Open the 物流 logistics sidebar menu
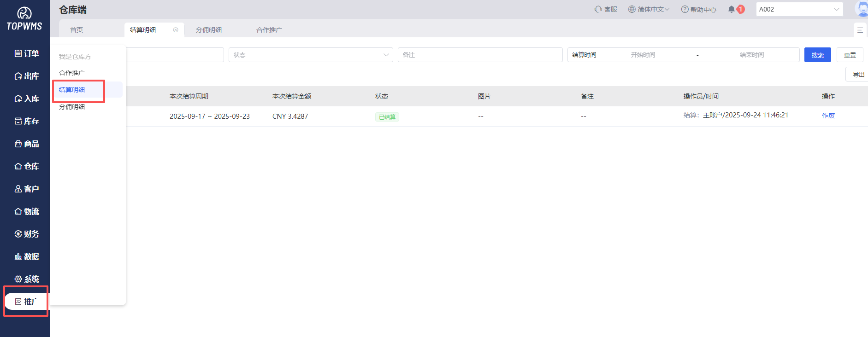 pyautogui.click(x=26, y=211)
